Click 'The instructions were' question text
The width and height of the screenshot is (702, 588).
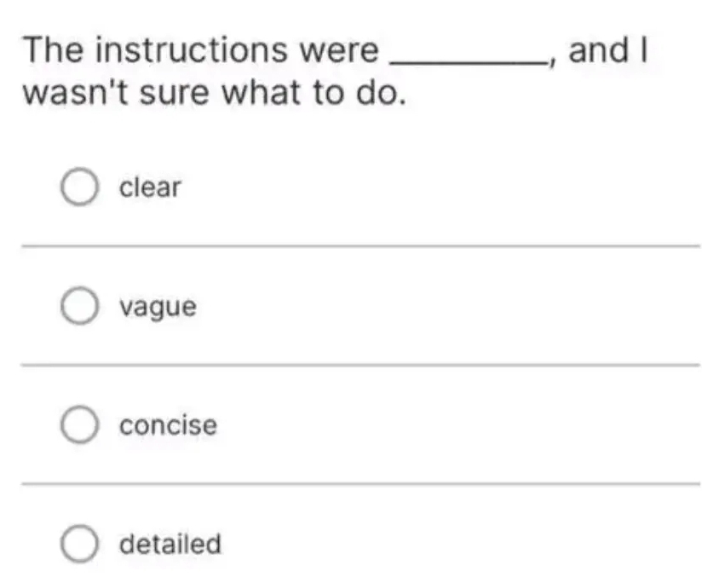pos(201,51)
